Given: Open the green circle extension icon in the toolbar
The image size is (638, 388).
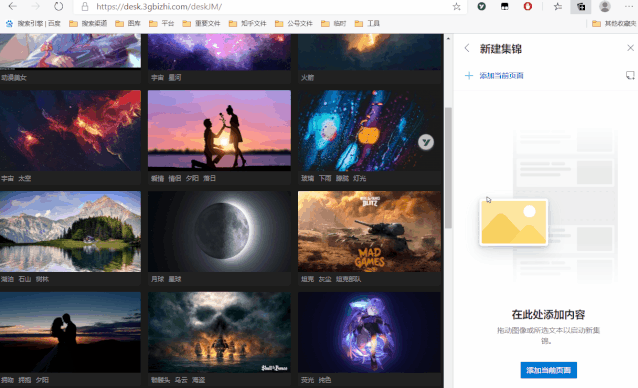Looking at the screenshot, I should (482, 7).
